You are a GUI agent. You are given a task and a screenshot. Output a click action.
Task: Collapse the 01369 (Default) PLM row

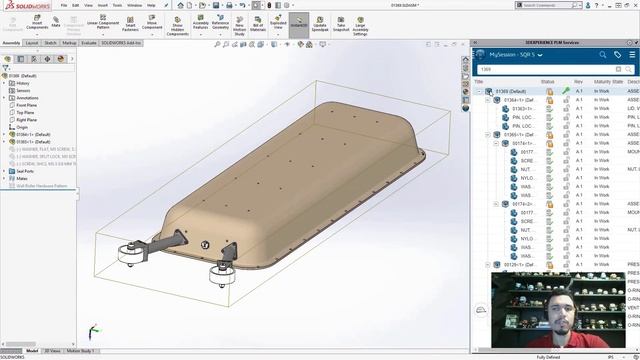(x=479, y=91)
